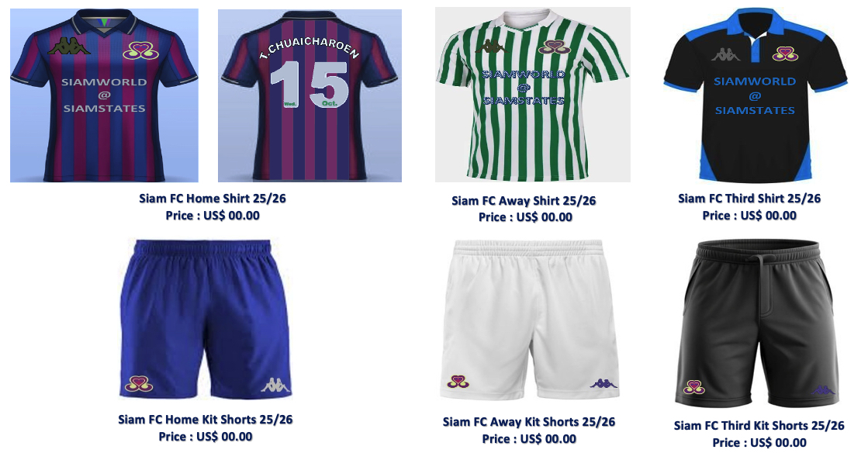Click the heart crest on the white shorts
868x460 pixels.
458,382
